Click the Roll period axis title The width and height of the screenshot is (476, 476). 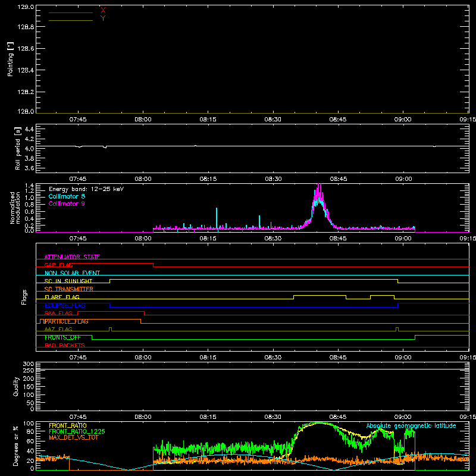pyautogui.click(x=18, y=148)
